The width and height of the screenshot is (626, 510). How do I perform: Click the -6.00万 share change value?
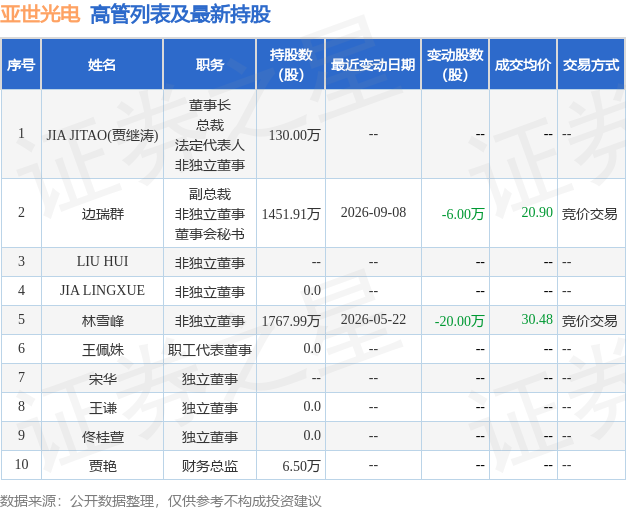463,214
